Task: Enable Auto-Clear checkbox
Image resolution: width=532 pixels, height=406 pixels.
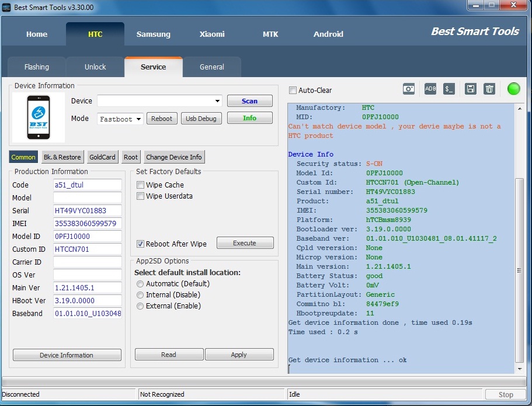Action: tap(293, 91)
